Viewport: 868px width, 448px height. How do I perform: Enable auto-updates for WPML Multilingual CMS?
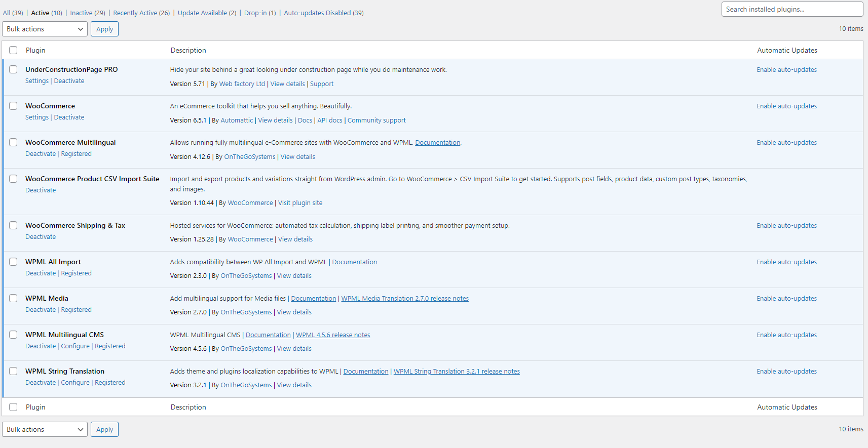click(787, 335)
